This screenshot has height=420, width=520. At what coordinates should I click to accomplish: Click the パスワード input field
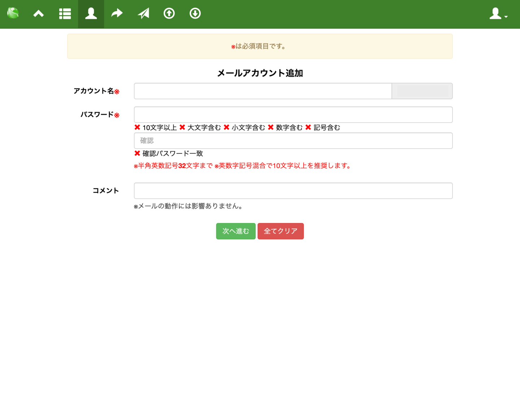(x=293, y=114)
